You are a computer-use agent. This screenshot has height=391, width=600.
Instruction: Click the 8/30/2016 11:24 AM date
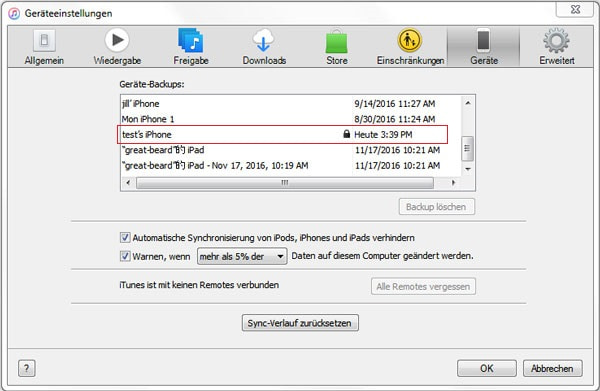click(395, 119)
